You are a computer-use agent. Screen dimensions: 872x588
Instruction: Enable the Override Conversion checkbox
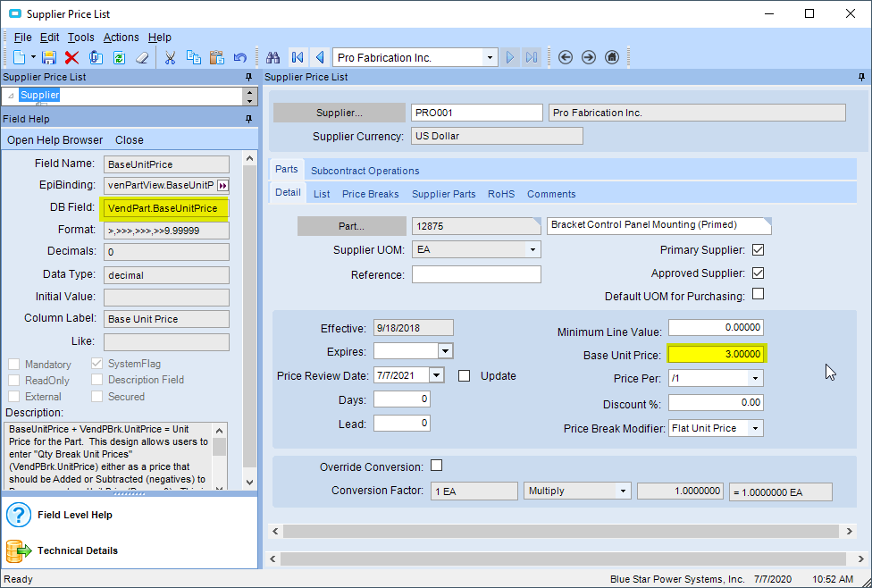(437, 465)
